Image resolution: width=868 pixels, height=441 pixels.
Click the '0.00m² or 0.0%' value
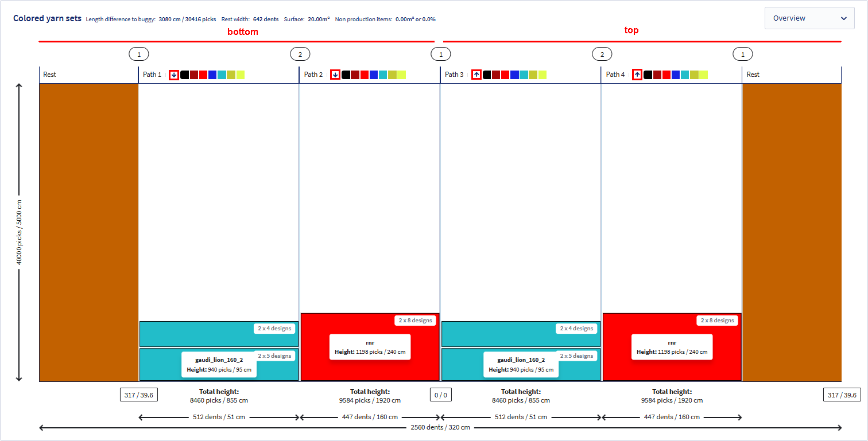click(x=416, y=19)
